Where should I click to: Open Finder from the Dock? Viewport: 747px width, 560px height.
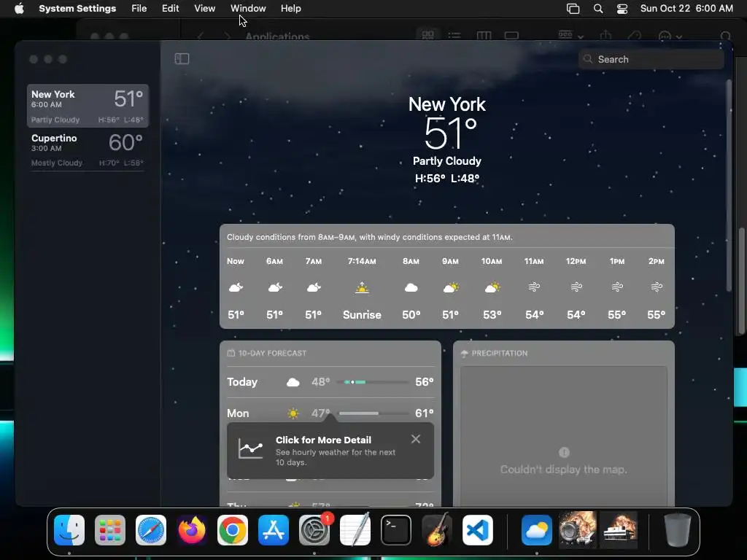(x=69, y=530)
